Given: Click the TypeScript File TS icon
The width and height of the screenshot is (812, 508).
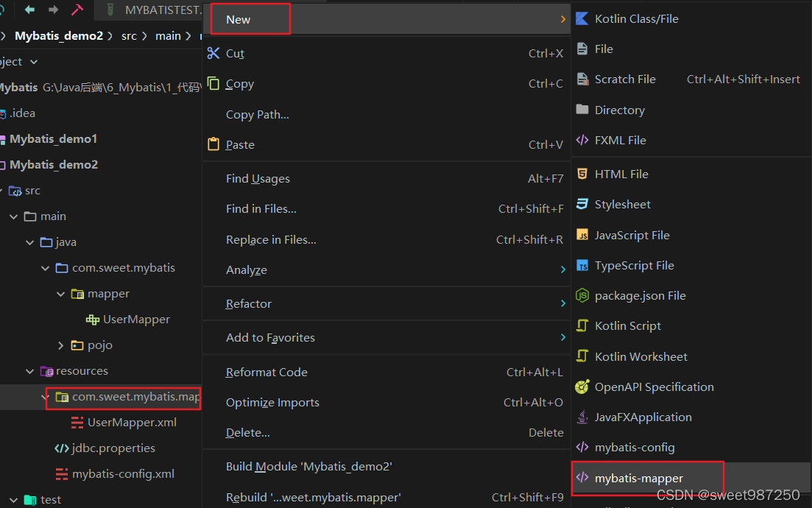Looking at the screenshot, I should (x=582, y=265).
